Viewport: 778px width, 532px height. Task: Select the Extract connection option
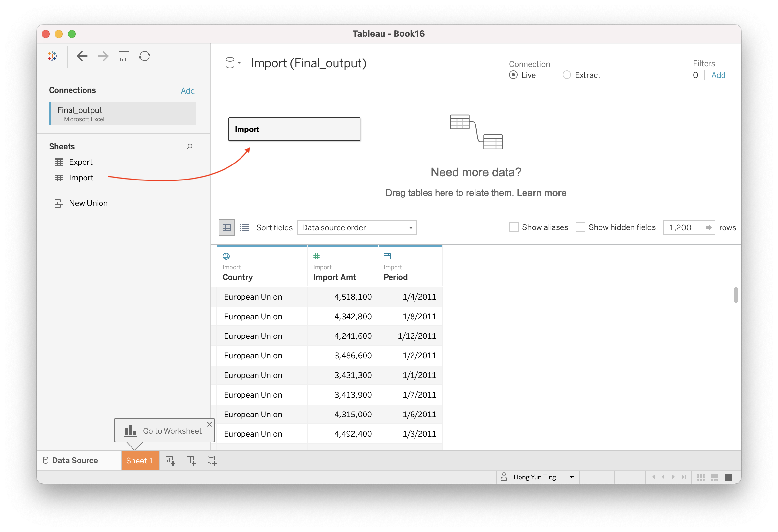point(567,75)
